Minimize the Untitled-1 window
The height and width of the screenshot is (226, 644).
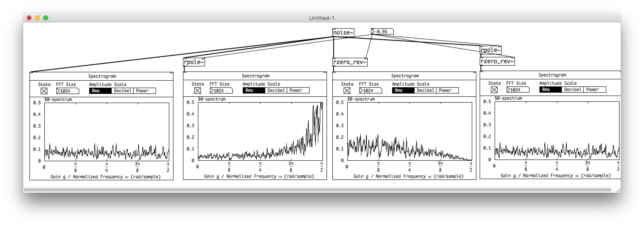point(37,18)
